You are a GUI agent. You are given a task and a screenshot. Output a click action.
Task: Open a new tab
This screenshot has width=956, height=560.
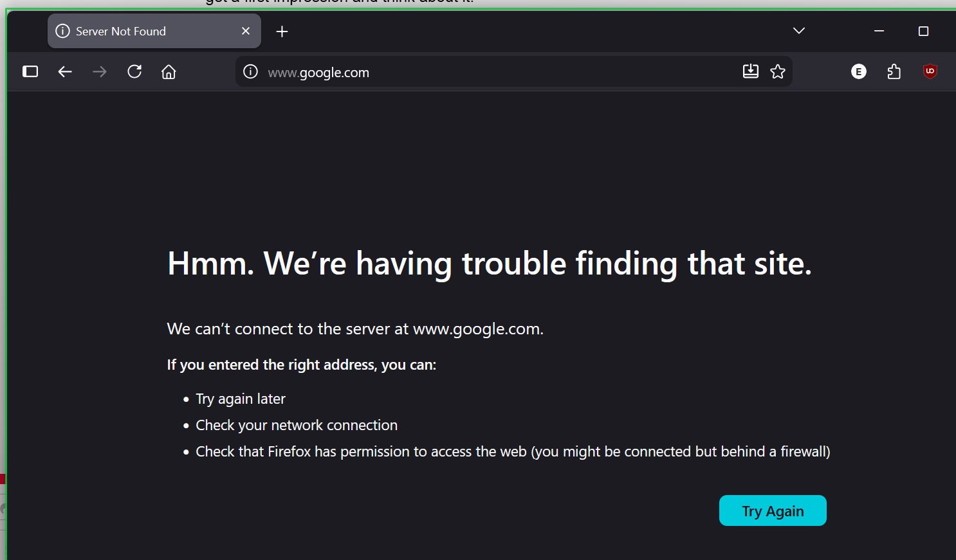[x=282, y=32]
